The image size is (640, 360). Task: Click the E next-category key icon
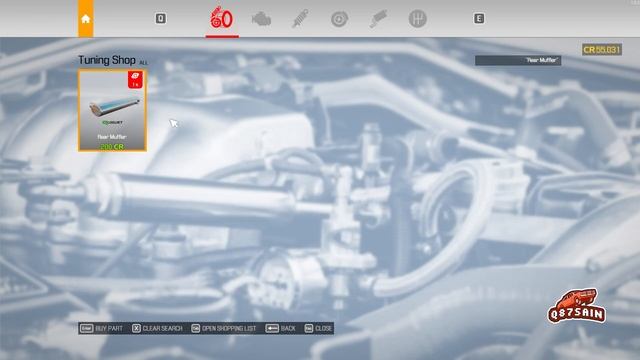(x=479, y=18)
